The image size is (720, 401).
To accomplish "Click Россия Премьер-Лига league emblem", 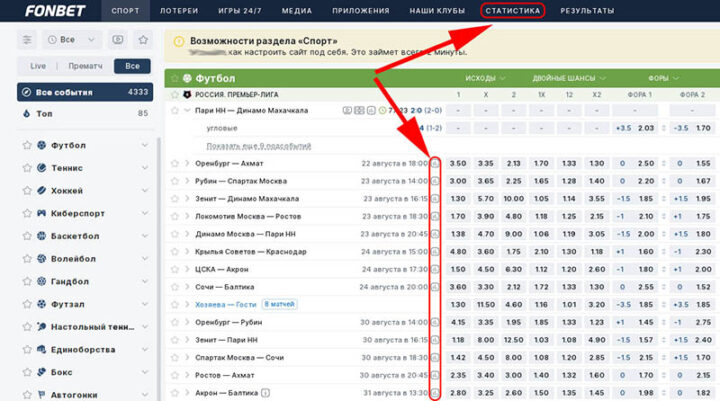I will tap(187, 95).
